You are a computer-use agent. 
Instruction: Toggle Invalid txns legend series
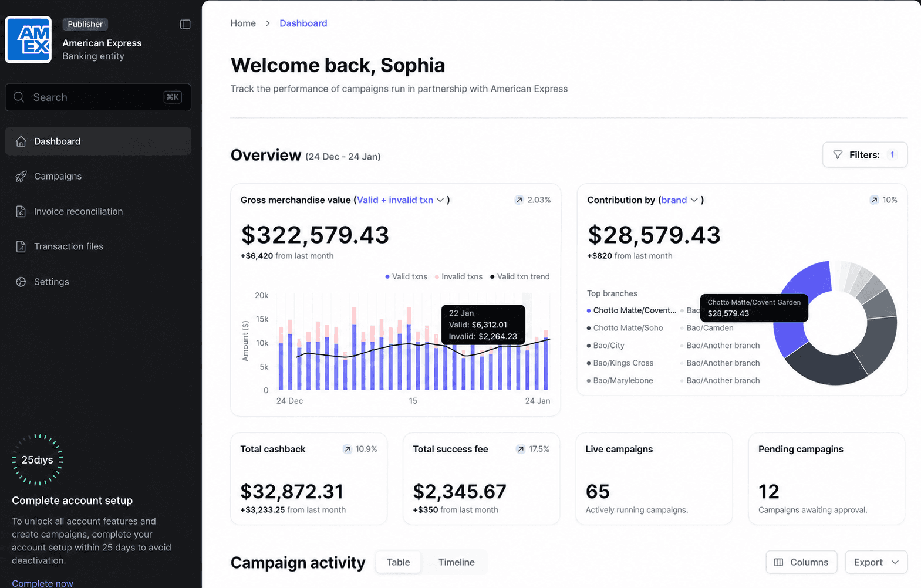[x=458, y=276]
